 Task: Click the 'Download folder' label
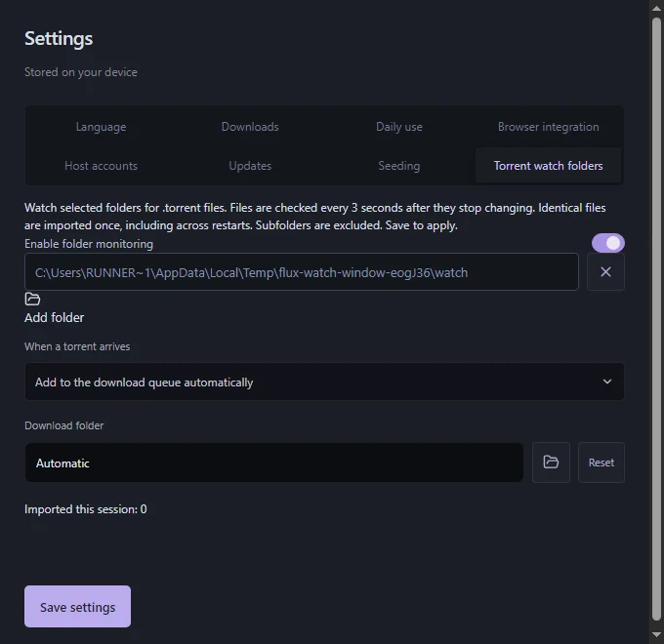pos(63,425)
